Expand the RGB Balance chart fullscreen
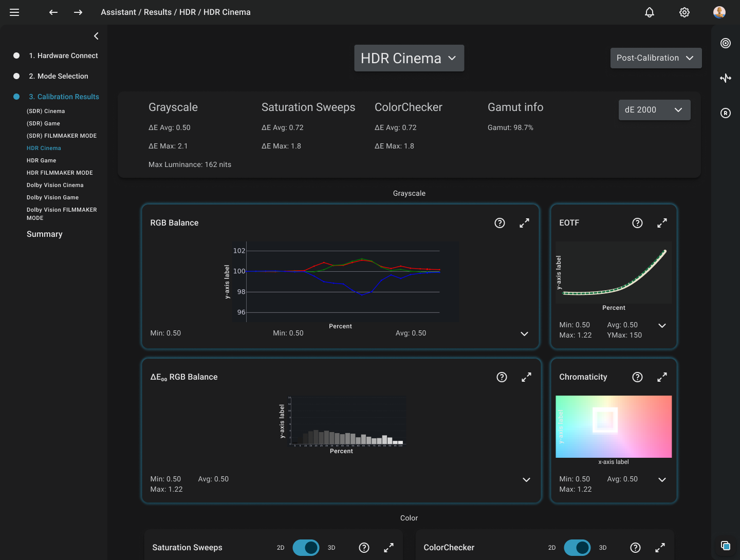The image size is (740, 560). click(x=524, y=223)
